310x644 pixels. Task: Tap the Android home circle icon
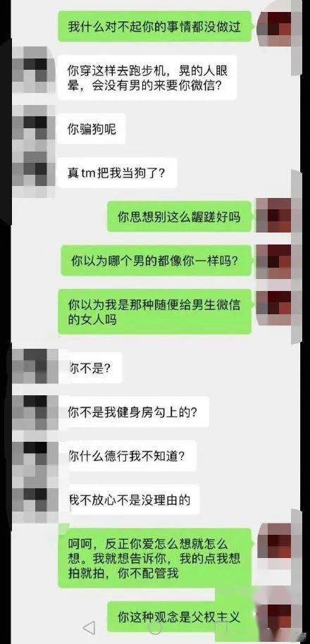point(155,627)
